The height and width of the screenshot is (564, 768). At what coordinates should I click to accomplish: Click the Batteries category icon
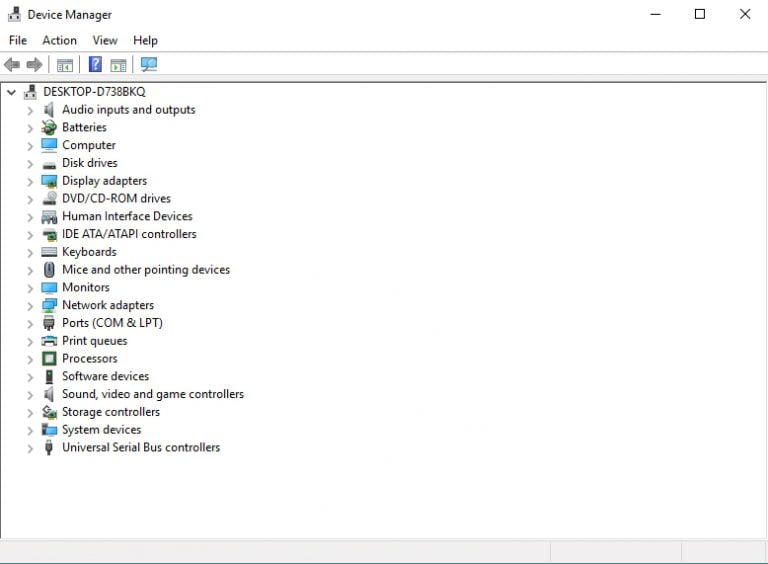click(x=49, y=128)
